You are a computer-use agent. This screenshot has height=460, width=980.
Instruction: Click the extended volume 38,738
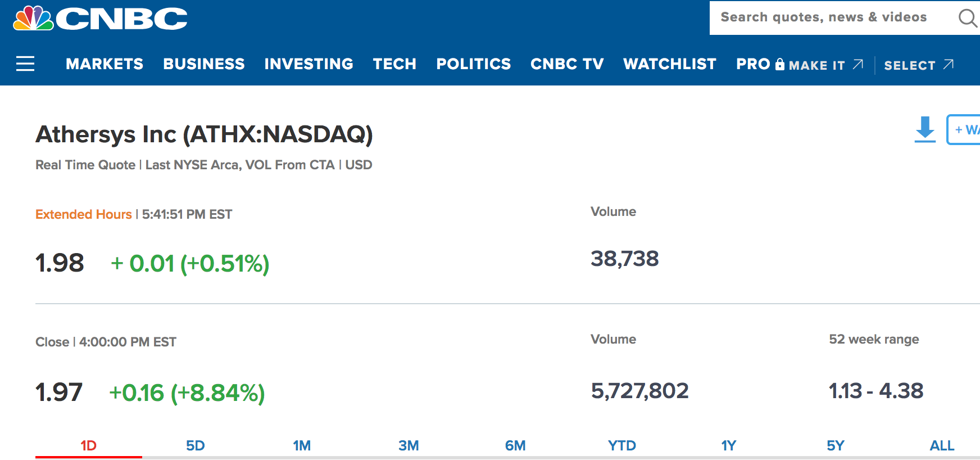(624, 259)
